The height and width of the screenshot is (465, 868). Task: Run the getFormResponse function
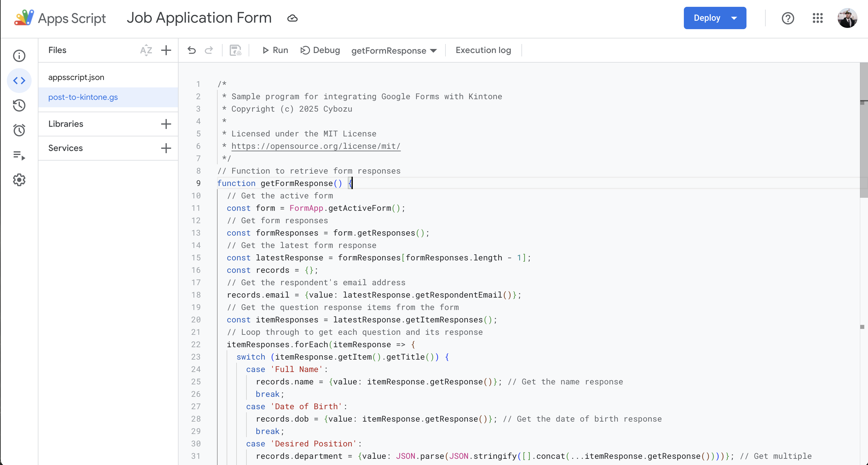275,50
